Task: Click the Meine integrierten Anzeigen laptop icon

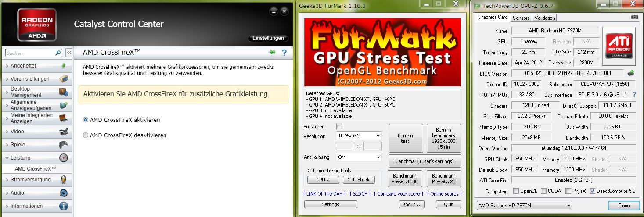Action: (x=64, y=118)
